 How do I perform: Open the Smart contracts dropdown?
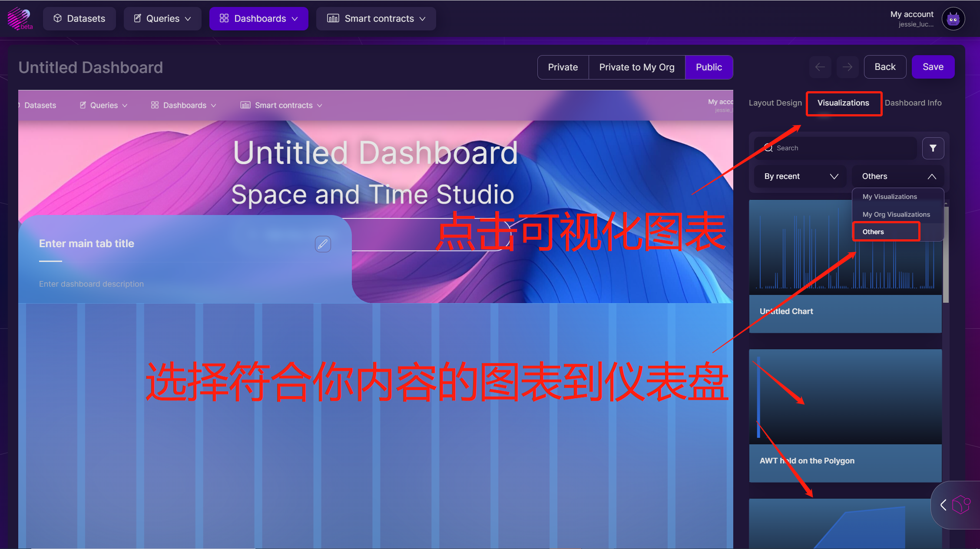tap(376, 19)
